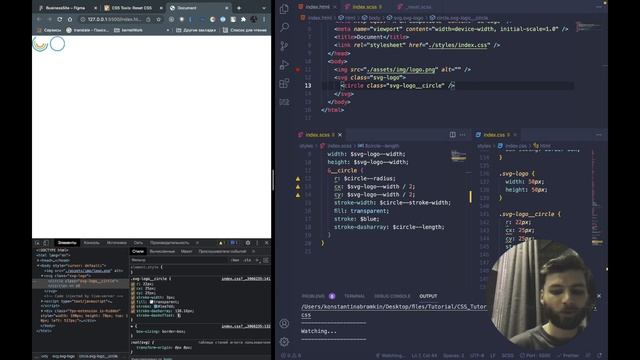Viewport: 640px width, 360px height.
Task: Click the warning icon beside the r: $circle--radius line
Action: coord(298,179)
